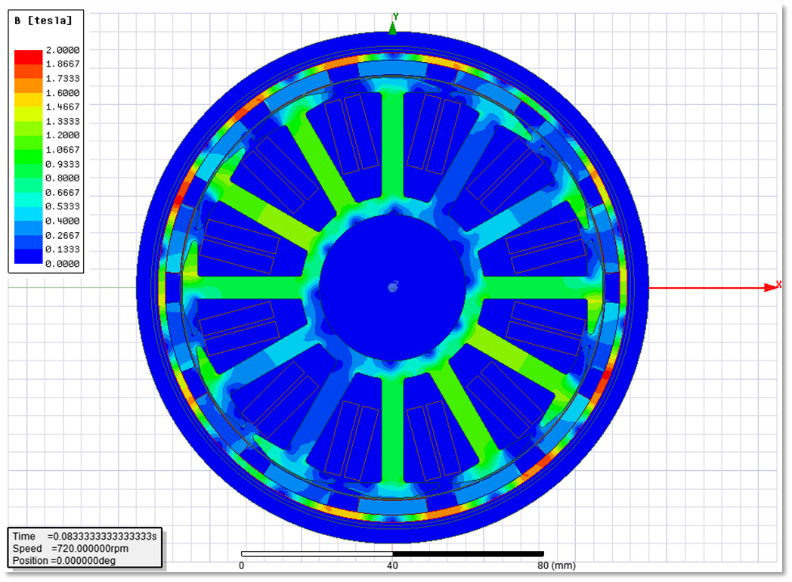792x582 pixels.
Task: Click the red X-axis arrowhead
Action: (776, 286)
